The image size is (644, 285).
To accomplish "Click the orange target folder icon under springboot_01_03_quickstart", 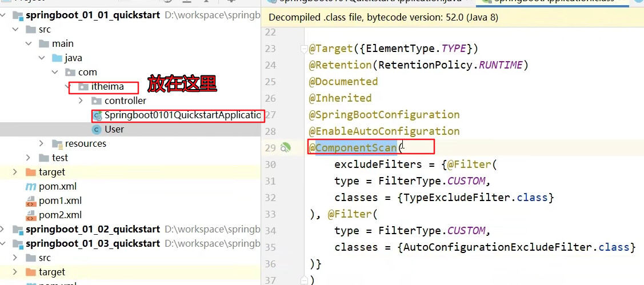I will coord(31,272).
